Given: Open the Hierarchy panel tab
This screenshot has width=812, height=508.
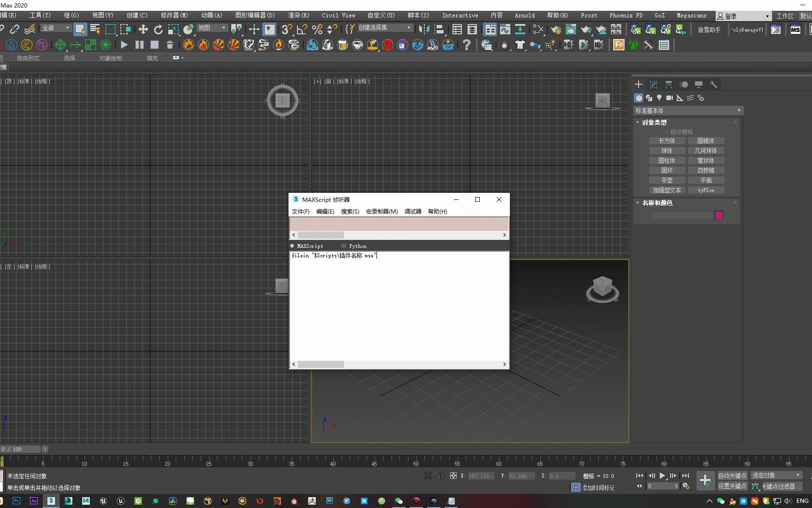Looking at the screenshot, I should coord(668,85).
